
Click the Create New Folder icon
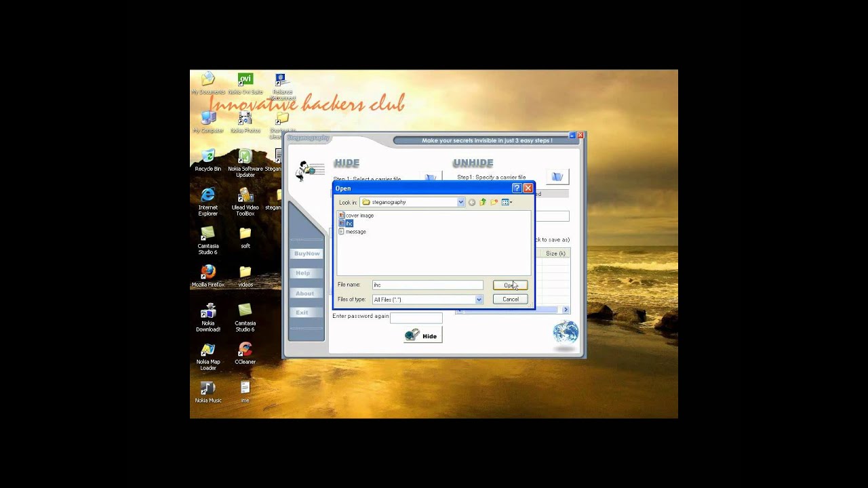coord(494,202)
